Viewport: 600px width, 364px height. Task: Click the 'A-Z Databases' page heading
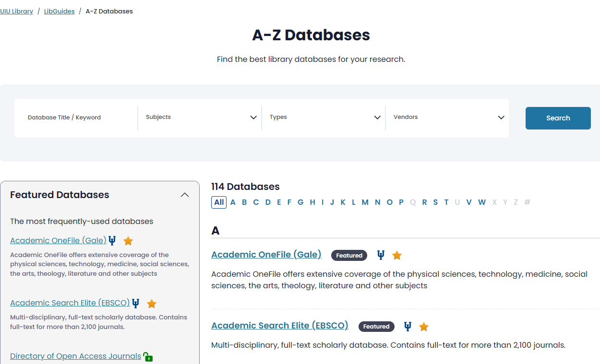[x=311, y=35]
